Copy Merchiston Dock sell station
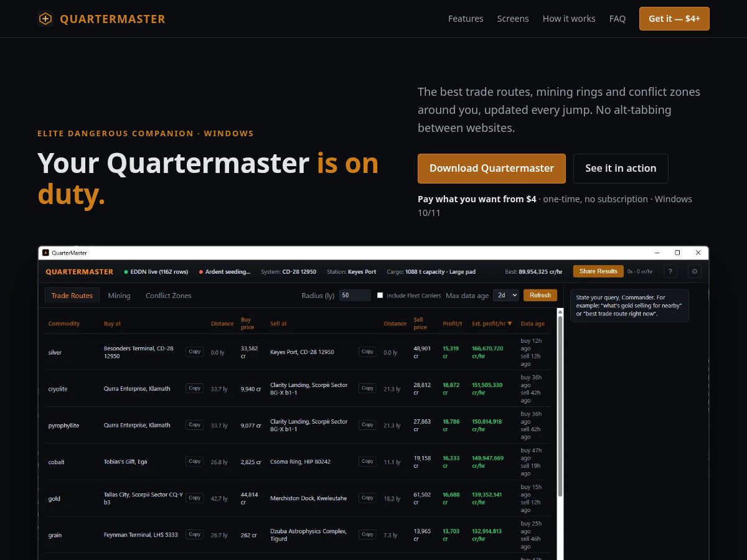 coord(367,498)
